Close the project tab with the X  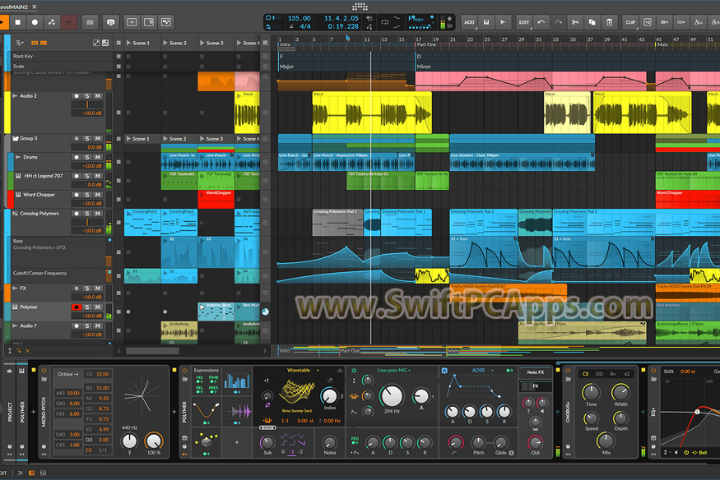point(34,7)
